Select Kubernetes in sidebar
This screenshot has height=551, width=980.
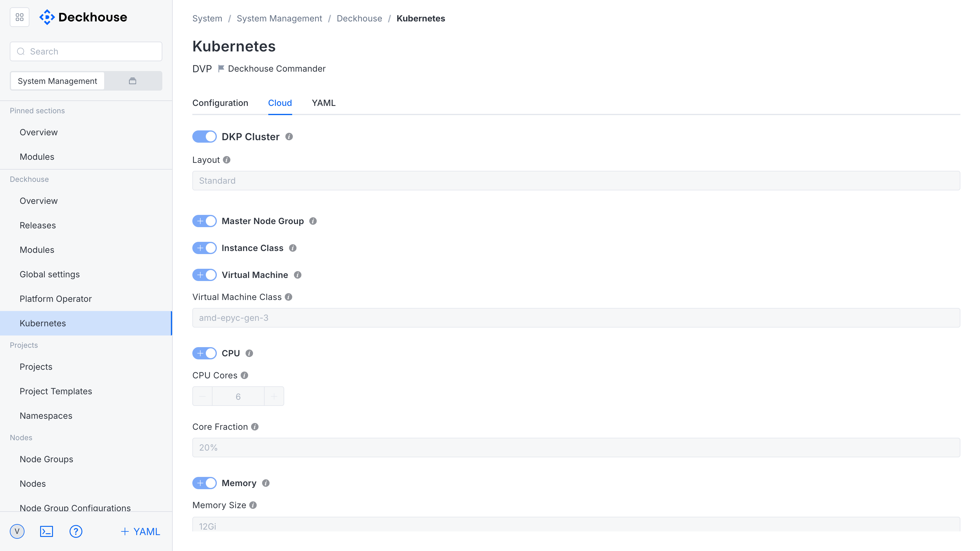pos(86,323)
